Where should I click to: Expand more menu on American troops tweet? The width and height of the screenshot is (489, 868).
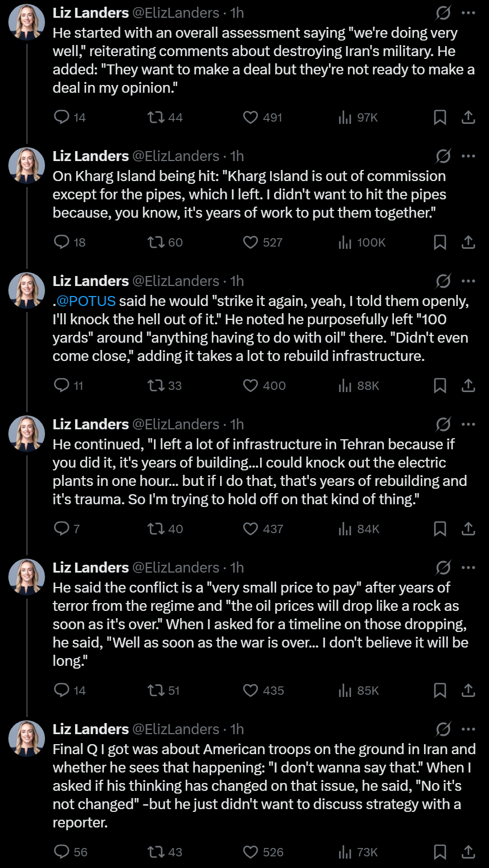[x=468, y=729]
